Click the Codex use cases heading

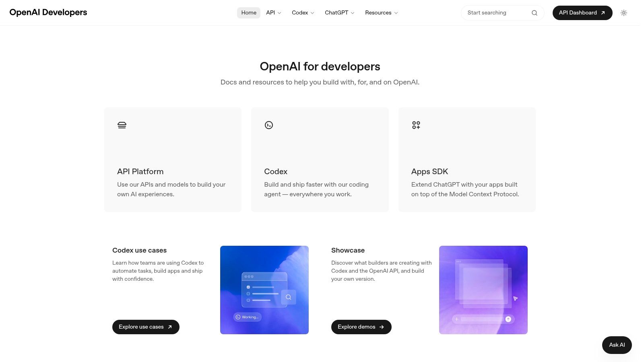pyautogui.click(x=139, y=250)
